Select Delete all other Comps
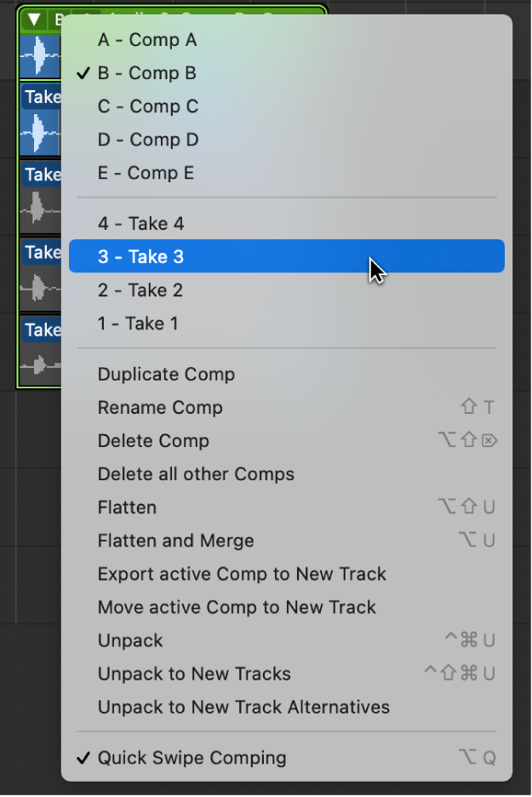 pyautogui.click(x=196, y=473)
